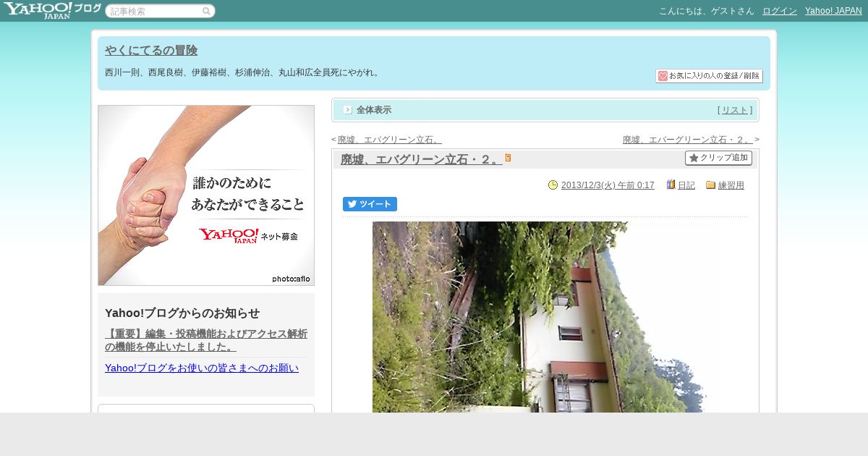Click the greeting text こんにちは、ゲストさん
868x456 pixels.
coord(707,11)
